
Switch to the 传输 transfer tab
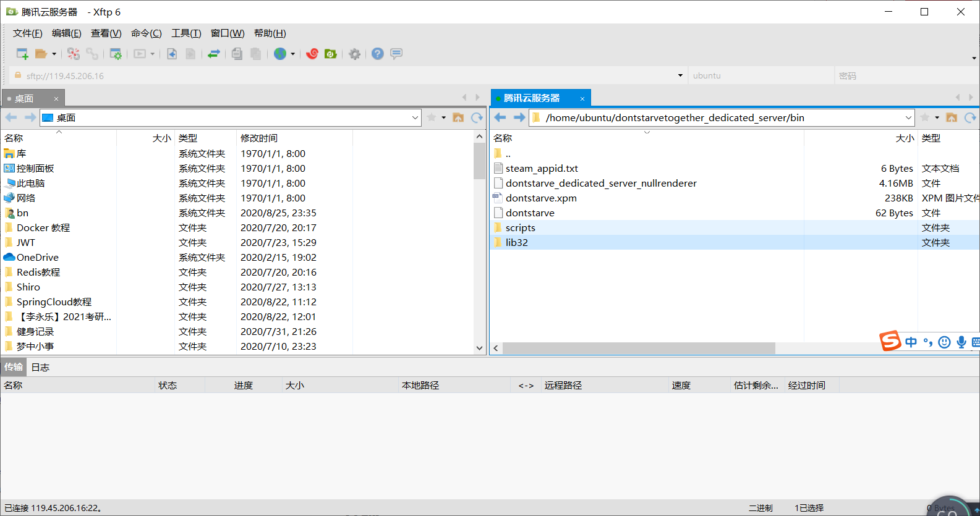point(14,367)
